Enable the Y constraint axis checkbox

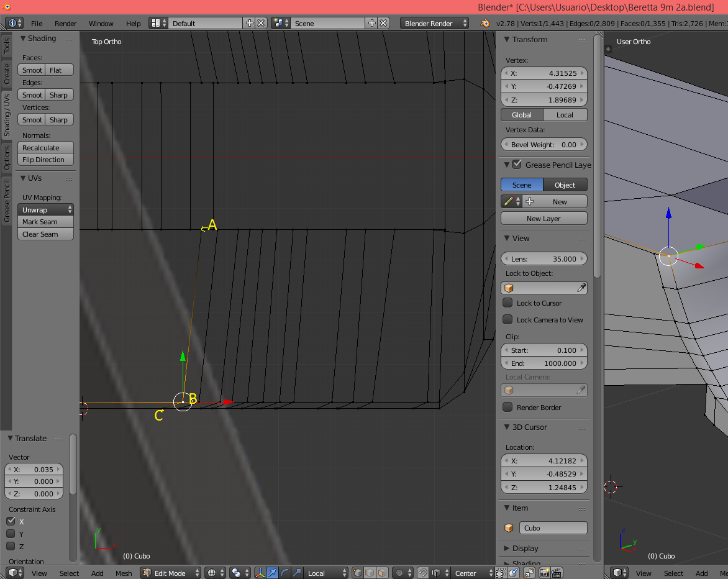pos(11,534)
